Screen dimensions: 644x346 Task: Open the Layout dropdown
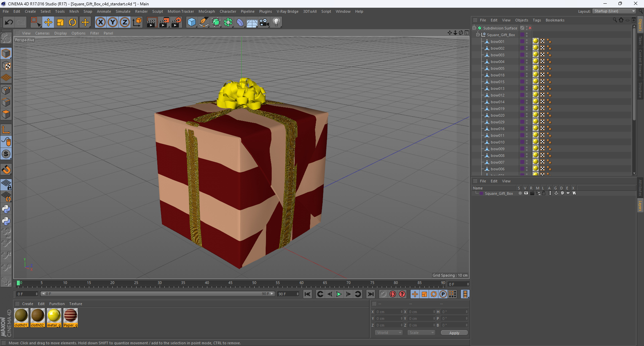pos(614,11)
